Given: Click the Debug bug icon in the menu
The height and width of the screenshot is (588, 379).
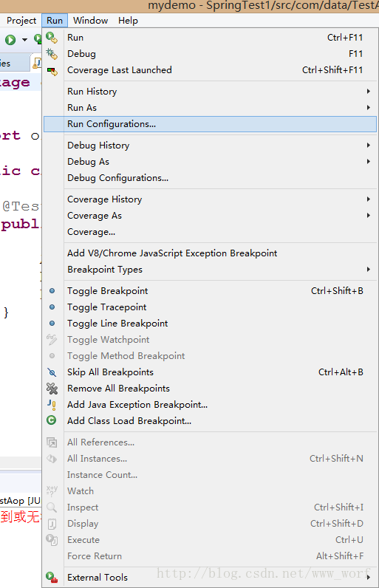Looking at the screenshot, I should point(52,54).
